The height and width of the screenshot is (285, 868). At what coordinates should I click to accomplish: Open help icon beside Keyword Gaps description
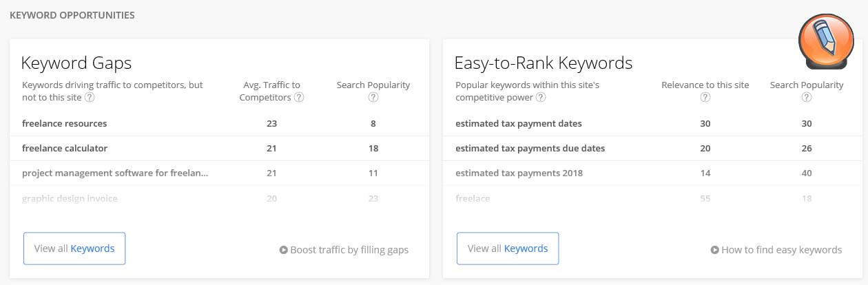pos(90,98)
